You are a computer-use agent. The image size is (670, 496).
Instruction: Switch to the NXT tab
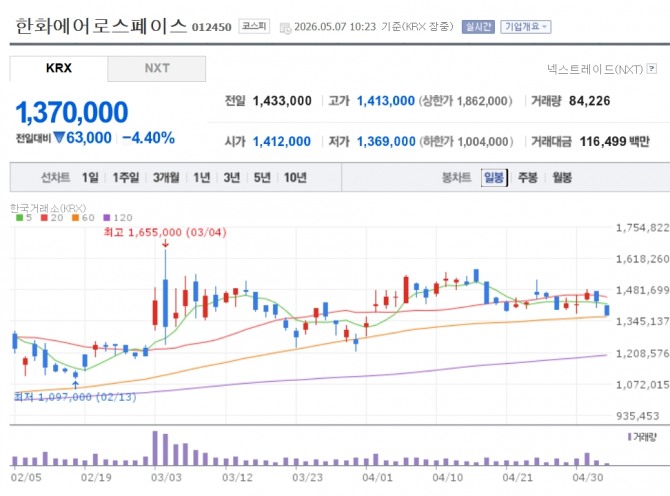pos(157,68)
